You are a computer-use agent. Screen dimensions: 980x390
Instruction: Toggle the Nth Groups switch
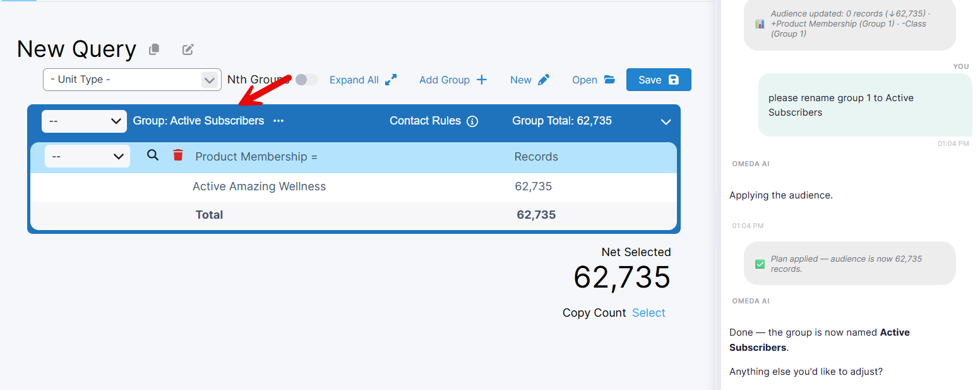pos(306,80)
